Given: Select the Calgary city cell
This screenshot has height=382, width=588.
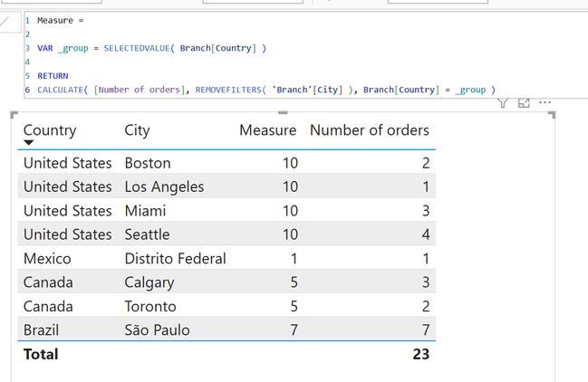Looking at the screenshot, I should pos(149,282).
